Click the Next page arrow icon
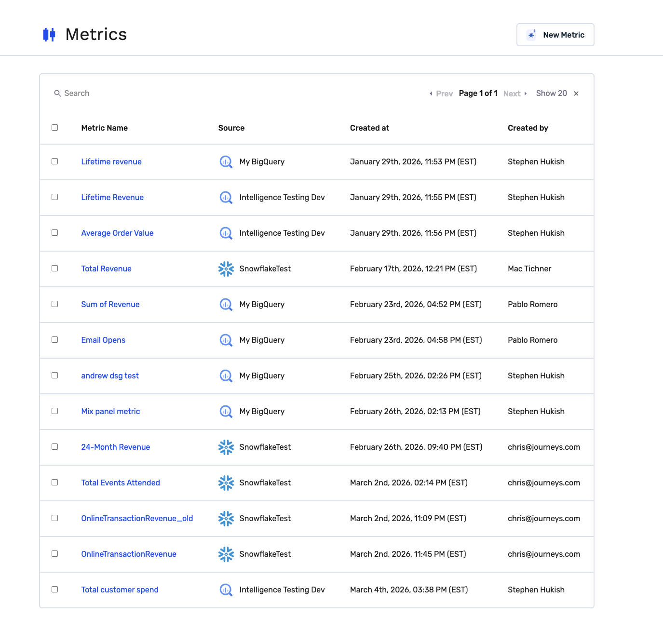This screenshot has height=644, width=663. 526,94
